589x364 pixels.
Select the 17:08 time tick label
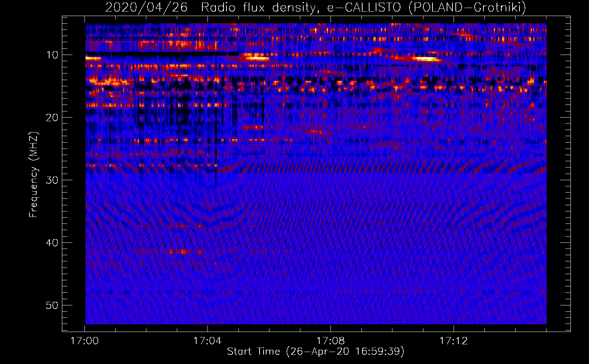(x=331, y=341)
